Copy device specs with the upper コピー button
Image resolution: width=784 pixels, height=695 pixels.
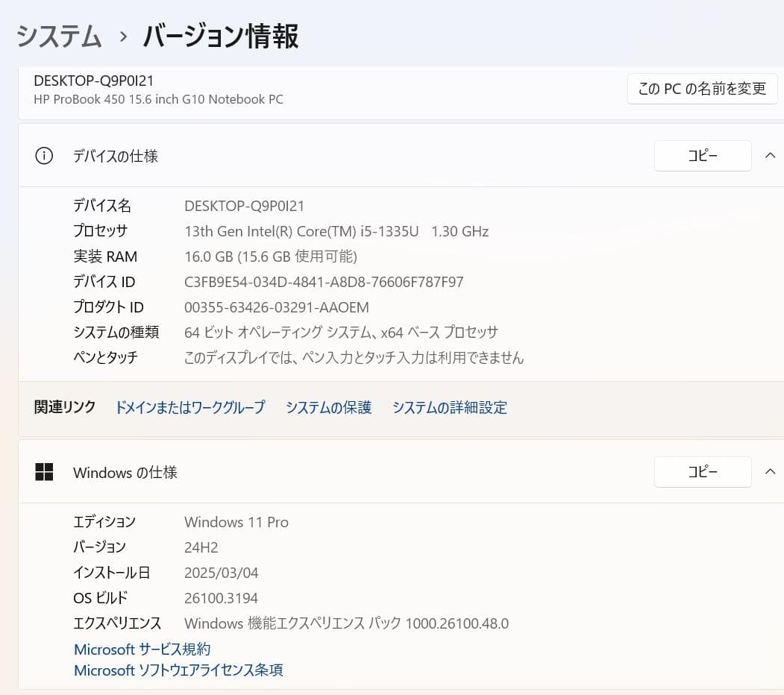[x=702, y=156]
